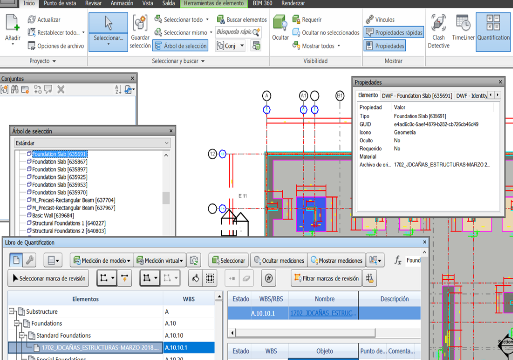Collapse the Standard Foundations tree node
Image resolution: width=513 pixels, height=360 pixels.
pyautogui.click(x=22, y=335)
